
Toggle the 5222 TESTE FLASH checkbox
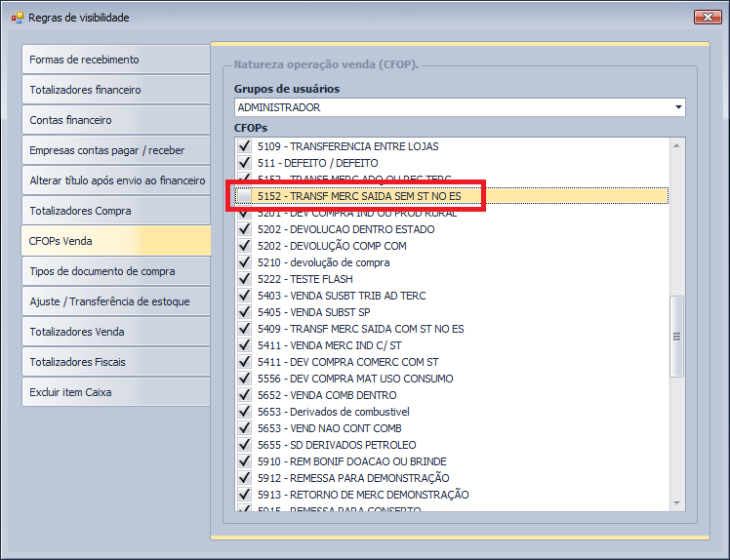244,279
